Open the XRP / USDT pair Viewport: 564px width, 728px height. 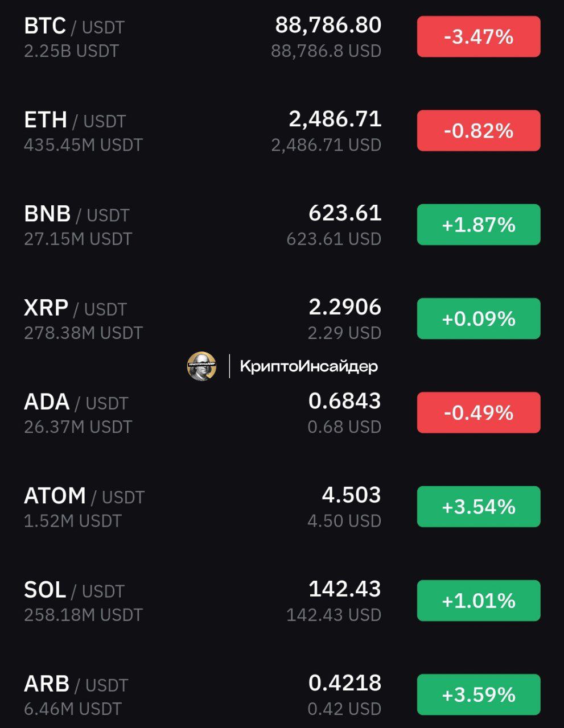[282, 318]
